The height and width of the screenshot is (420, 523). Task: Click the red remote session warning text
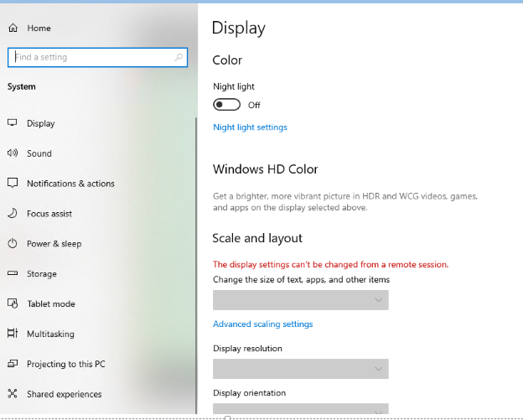pos(330,265)
